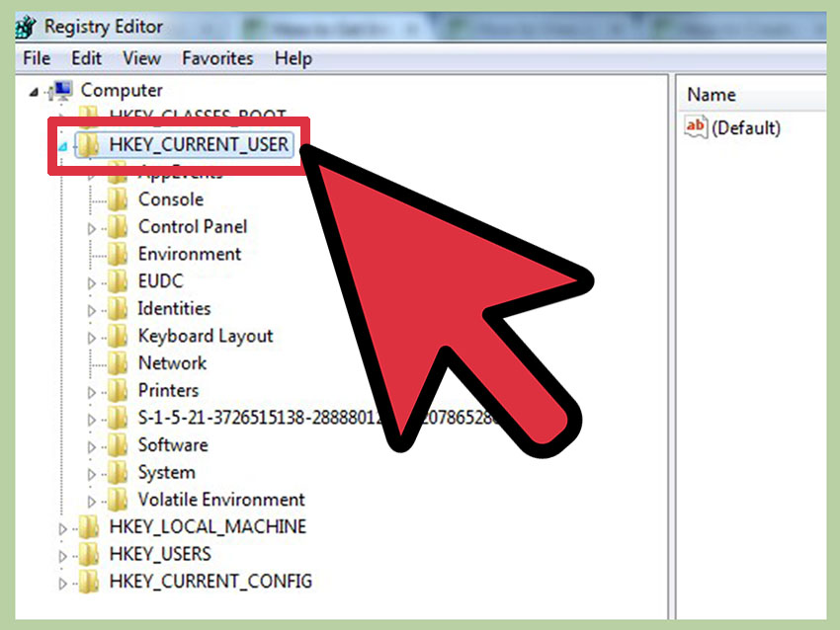Select the HKEY_USERS label
The height and width of the screenshot is (630, 840).
160,554
